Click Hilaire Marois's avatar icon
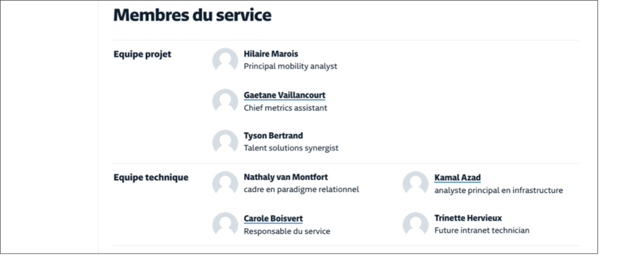Viewport: 644px width, 261px height. point(225,60)
